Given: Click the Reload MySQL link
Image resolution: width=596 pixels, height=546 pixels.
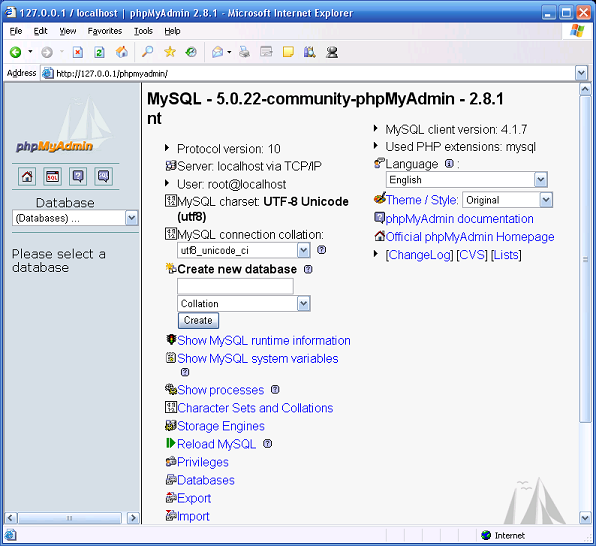Looking at the screenshot, I should (216, 444).
